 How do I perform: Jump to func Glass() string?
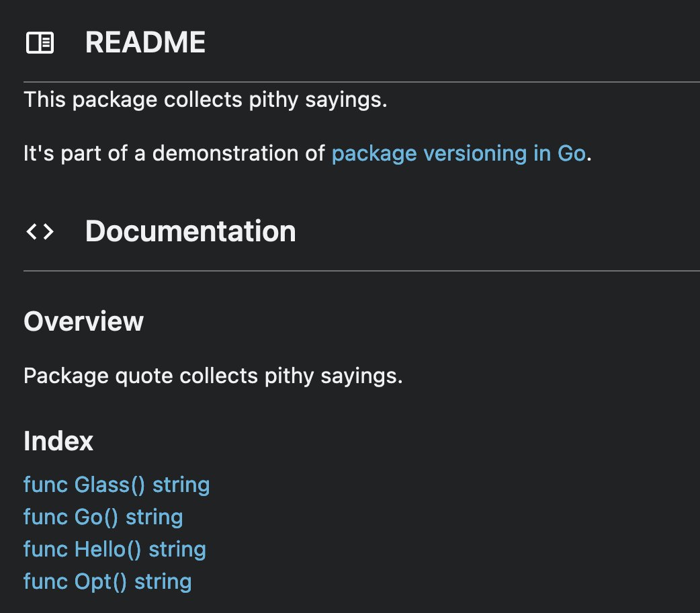[x=116, y=485]
